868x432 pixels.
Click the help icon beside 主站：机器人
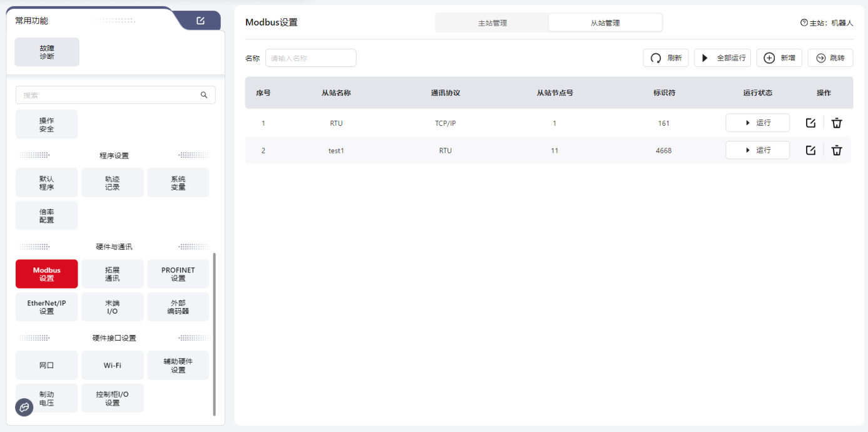pos(804,23)
